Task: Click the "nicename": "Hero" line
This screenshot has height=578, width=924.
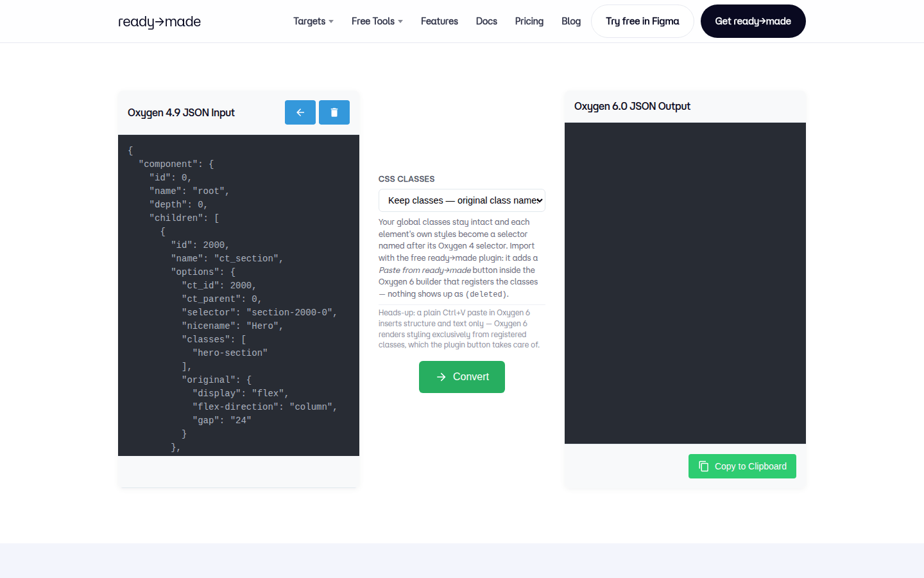Action: coord(232,326)
